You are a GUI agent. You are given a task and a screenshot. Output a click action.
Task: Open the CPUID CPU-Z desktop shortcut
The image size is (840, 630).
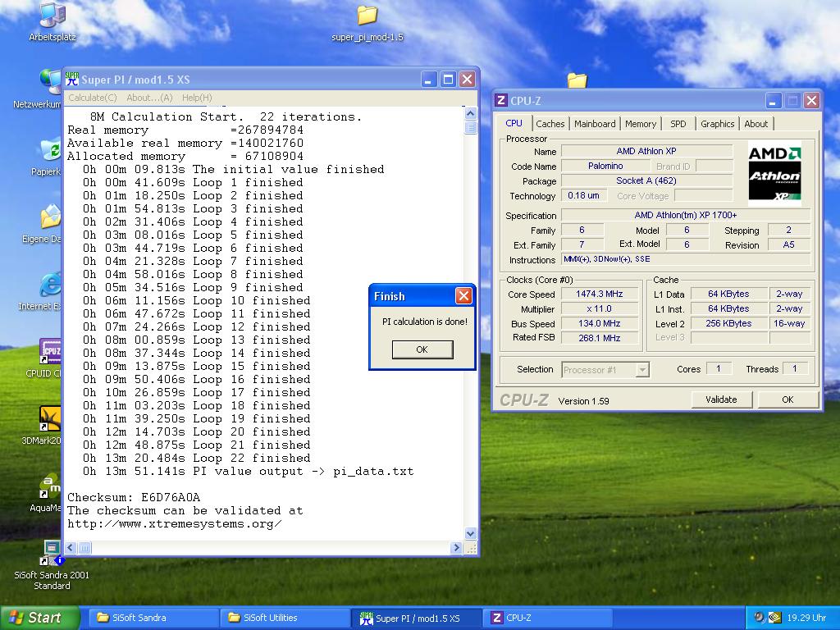coord(51,352)
